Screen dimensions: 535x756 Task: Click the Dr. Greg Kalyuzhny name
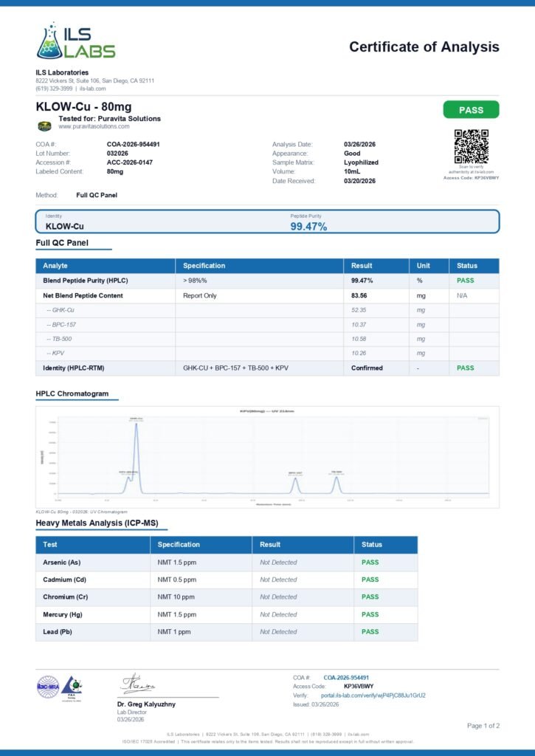pyautogui.click(x=147, y=704)
